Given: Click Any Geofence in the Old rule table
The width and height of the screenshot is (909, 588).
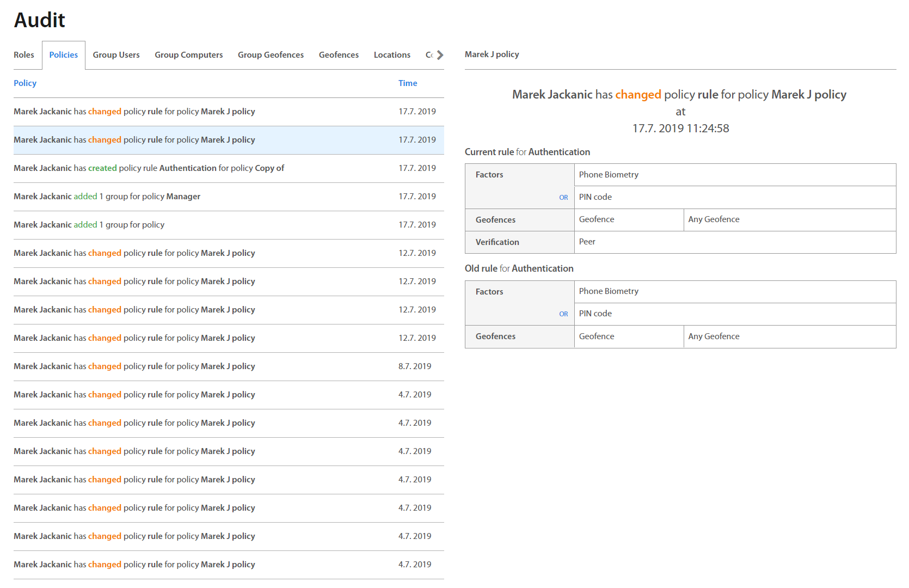Looking at the screenshot, I should click(x=714, y=336).
